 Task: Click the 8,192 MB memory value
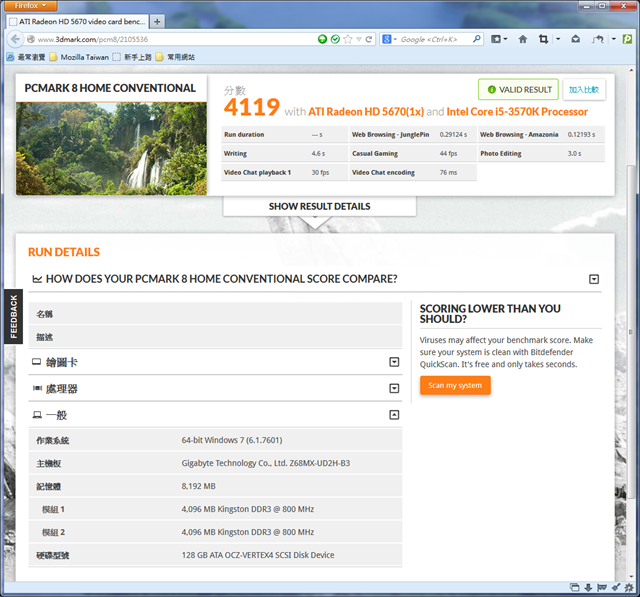[198, 486]
